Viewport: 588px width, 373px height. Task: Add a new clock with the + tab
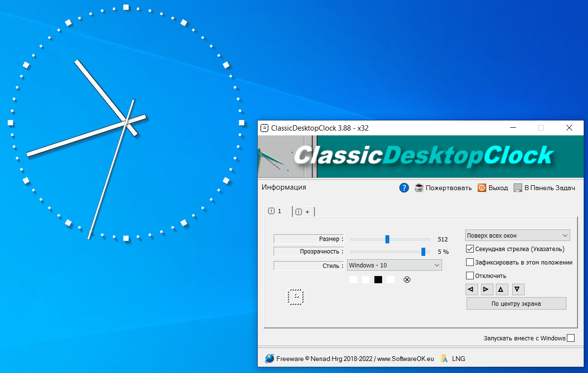tap(304, 212)
